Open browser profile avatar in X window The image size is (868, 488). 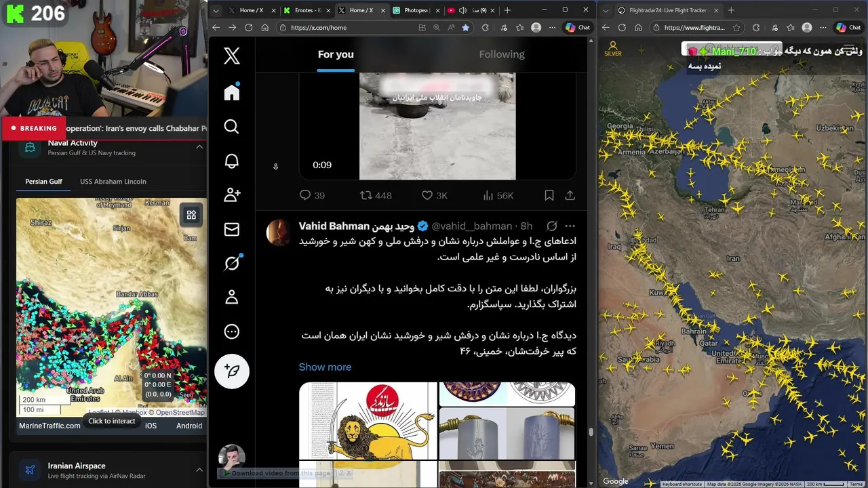click(536, 28)
